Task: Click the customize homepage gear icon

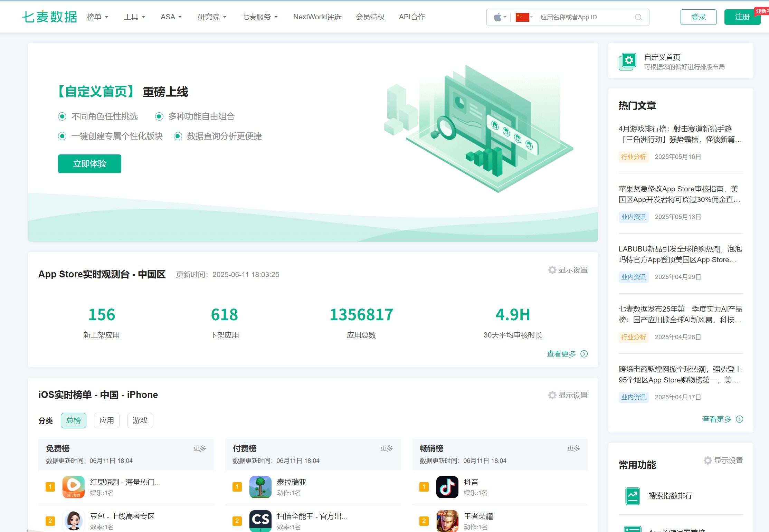Action: click(x=628, y=61)
